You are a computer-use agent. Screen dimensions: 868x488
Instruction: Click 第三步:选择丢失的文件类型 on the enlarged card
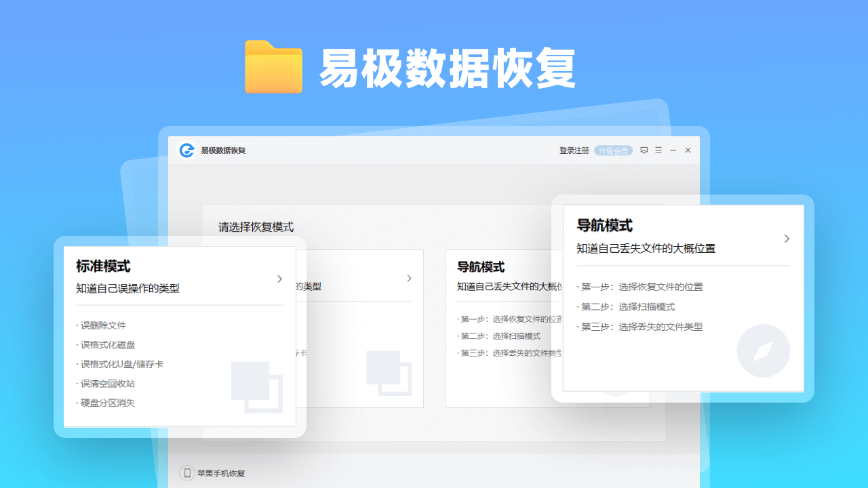640,327
